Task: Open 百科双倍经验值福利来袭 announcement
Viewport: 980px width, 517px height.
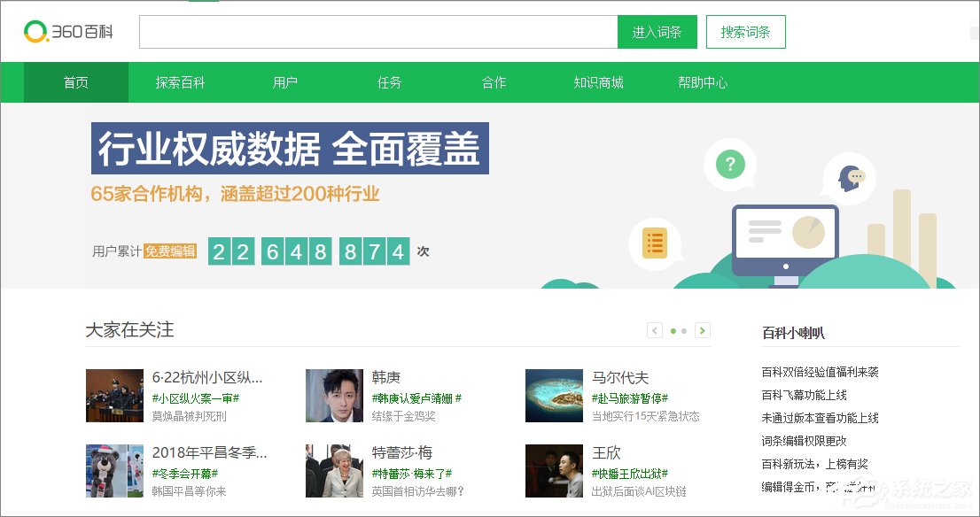Action: (x=820, y=372)
